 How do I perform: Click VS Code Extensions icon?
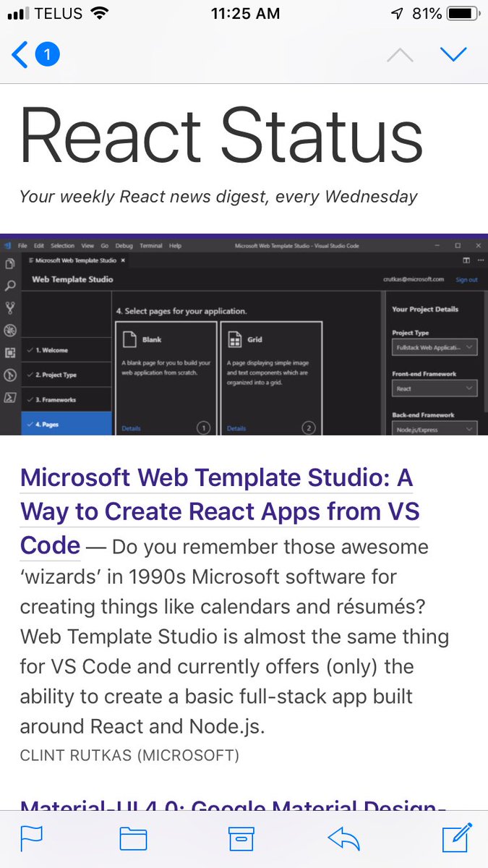[10, 353]
